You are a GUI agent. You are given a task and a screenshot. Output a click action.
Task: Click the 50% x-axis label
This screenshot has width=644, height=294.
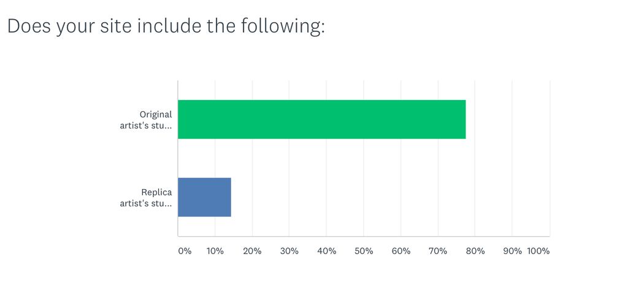tap(364, 251)
